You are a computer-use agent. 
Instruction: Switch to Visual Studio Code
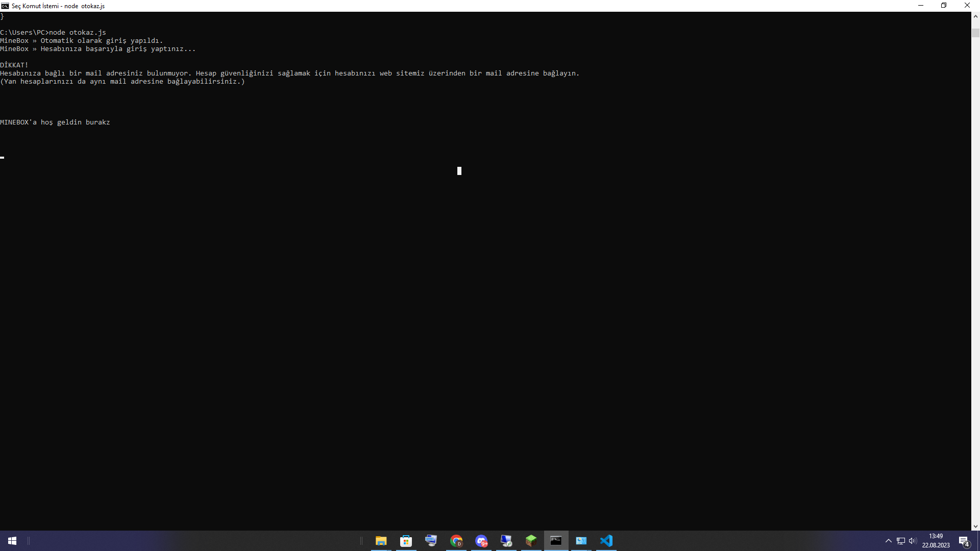(x=606, y=541)
